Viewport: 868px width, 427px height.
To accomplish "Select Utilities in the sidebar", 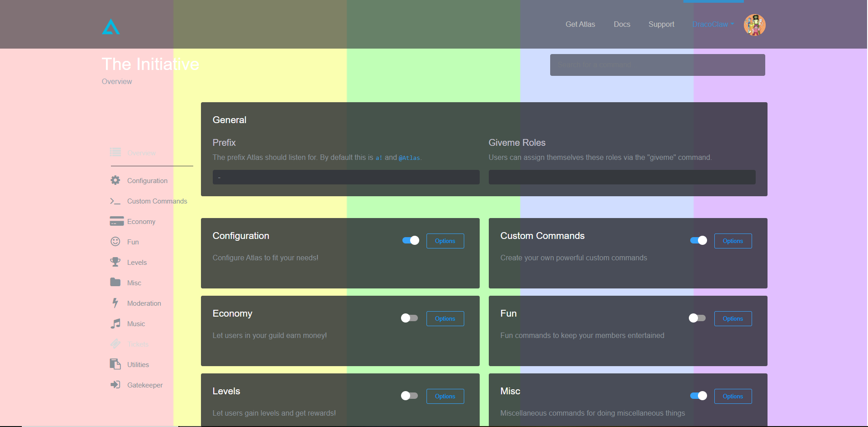I will coord(138,365).
